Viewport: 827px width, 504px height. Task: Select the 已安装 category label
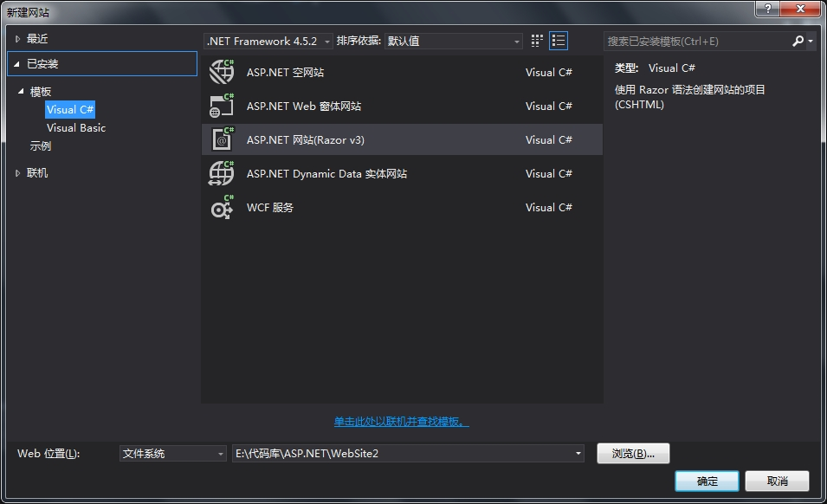point(42,64)
